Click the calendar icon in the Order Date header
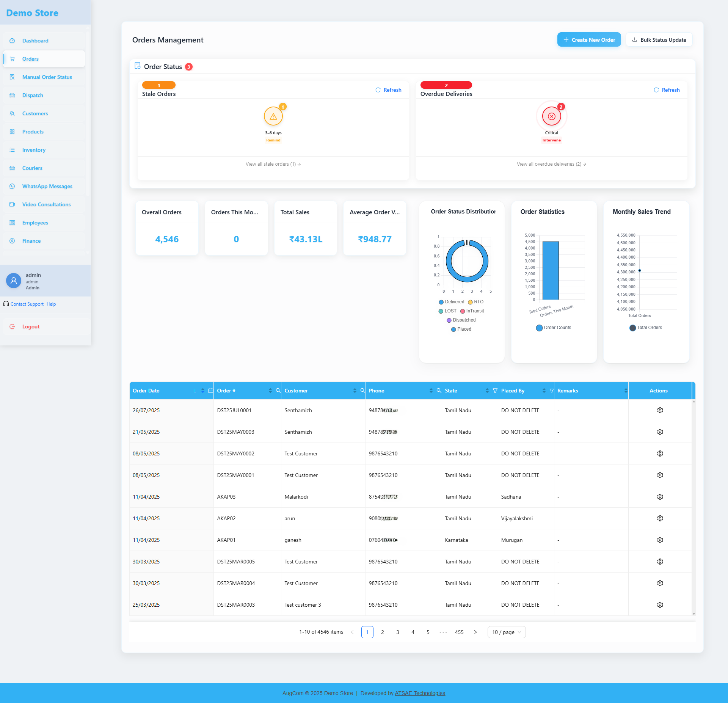Viewport: 728px width, 703px height. coord(211,391)
